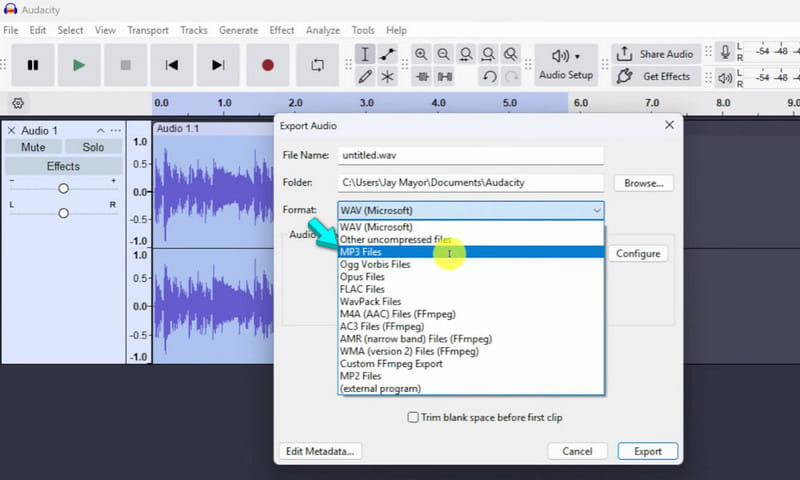Start playback with the green Play button
800x480 pixels.
coord(79,65)
